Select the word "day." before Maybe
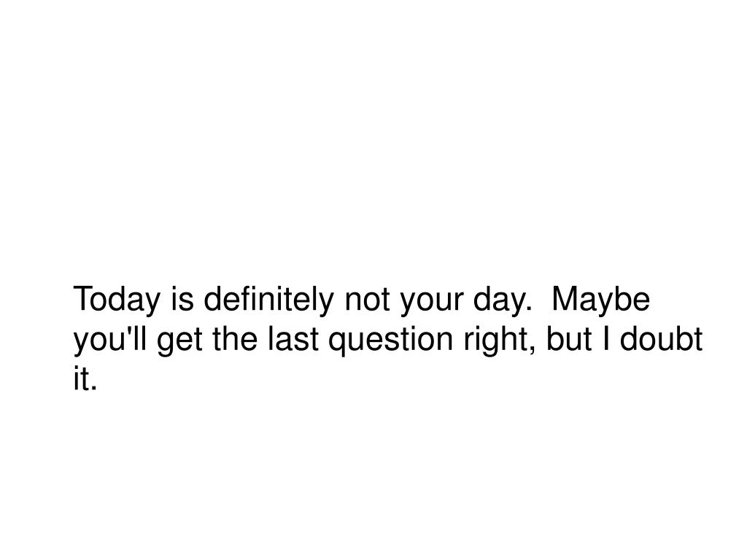This screenshot has height=560, width=747. tap(503, 300)
